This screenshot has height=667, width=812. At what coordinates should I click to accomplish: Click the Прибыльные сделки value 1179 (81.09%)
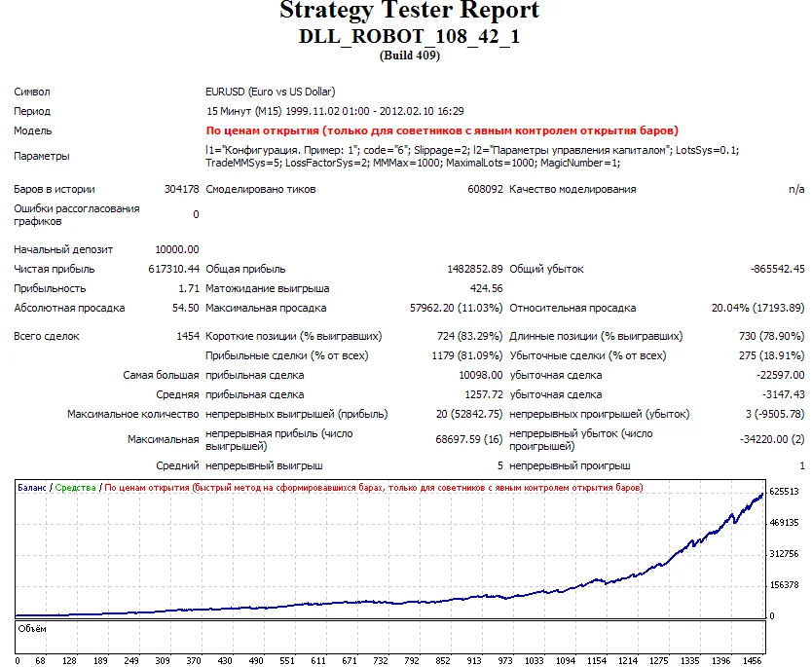[x=467, y=355]
